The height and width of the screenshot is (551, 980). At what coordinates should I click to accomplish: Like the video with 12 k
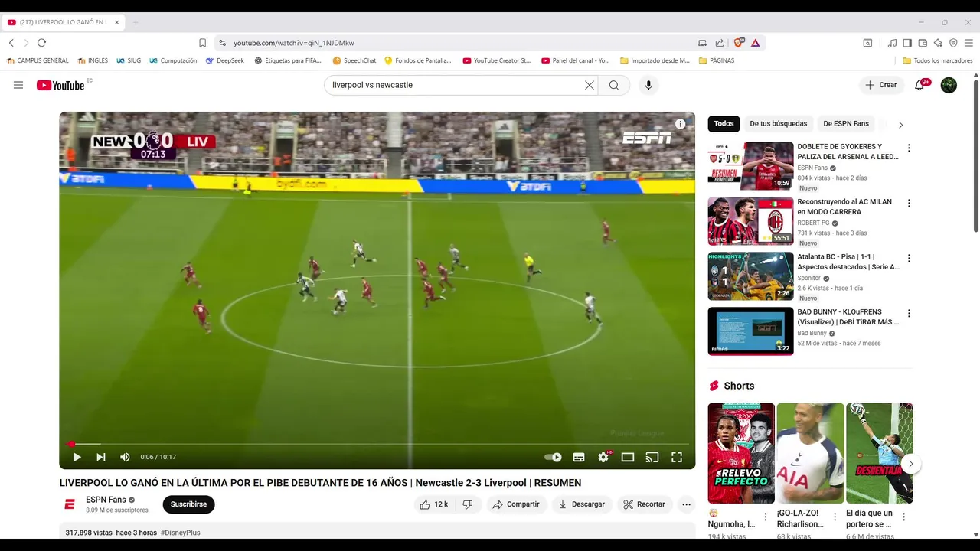point(434,504)
